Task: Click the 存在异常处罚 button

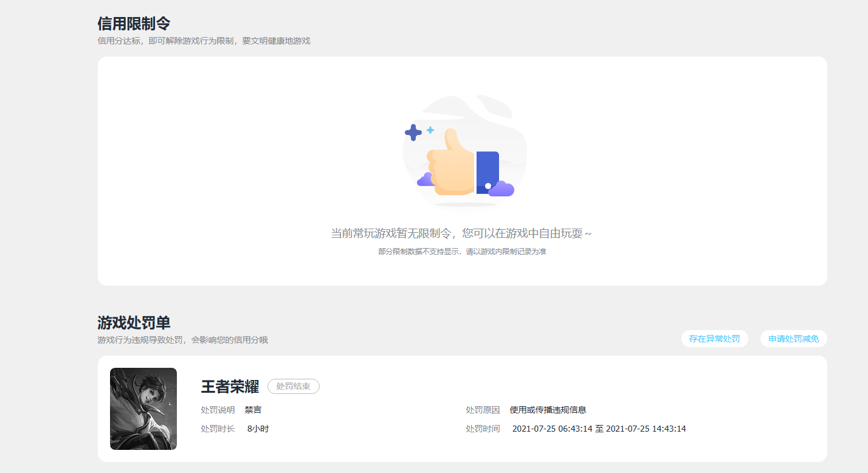Action: click(714, 339)
